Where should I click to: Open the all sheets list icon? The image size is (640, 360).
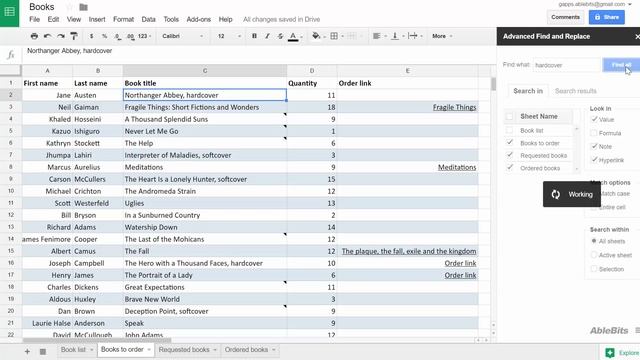[x=42, y=351]
